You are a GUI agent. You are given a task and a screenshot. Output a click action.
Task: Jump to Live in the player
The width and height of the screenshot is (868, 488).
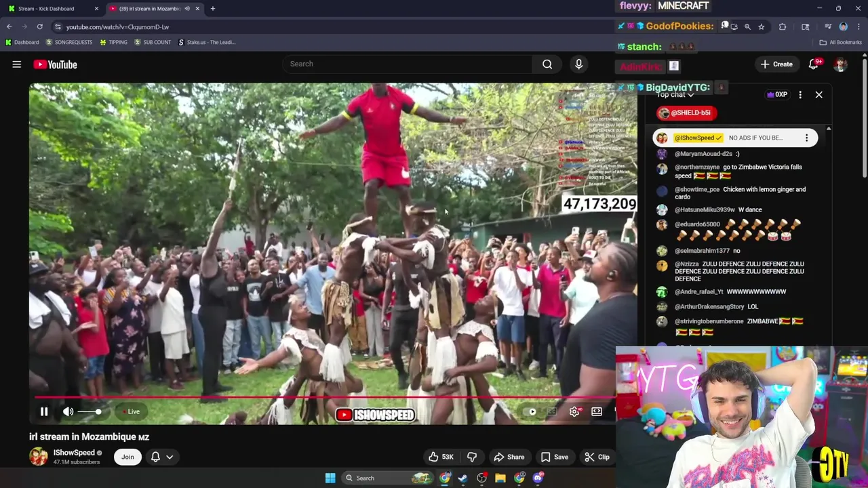click(x=131, y=411)
